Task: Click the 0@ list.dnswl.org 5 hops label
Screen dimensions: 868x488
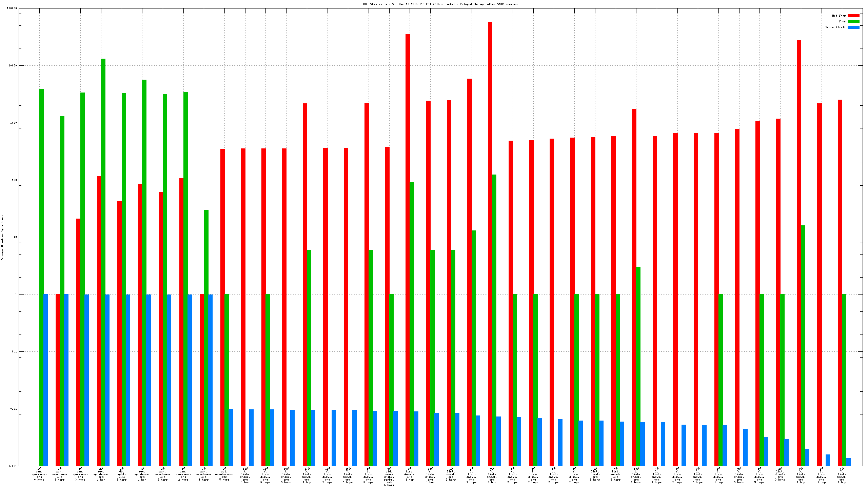Action: point(615,474)
